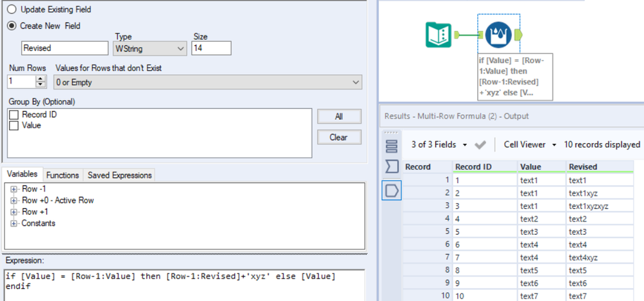
Task: Select the output anchor icon in Results
Action: click(392, 191)
